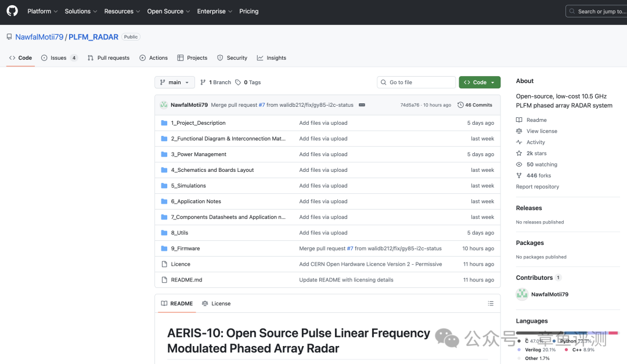Screen dimensions: 627x364
Task: Open the 5_Simulations folder
Action: click(x=188, y=186)
